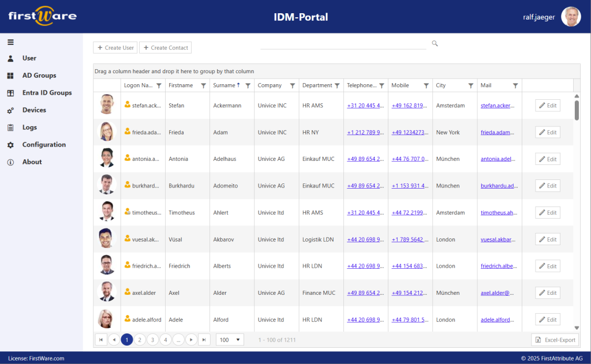
Task: Click ralf.jaeger profile avatar
Action: tap(571, 17)
